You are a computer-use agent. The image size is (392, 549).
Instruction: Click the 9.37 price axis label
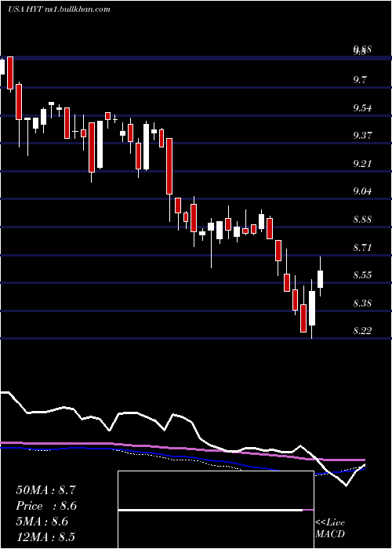pos(362,136)
